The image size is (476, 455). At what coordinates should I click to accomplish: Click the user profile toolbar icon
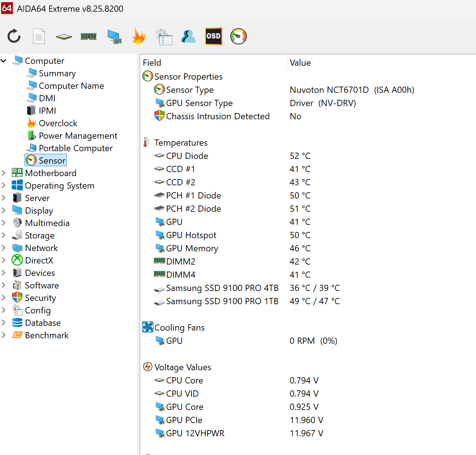coord(188,36)
